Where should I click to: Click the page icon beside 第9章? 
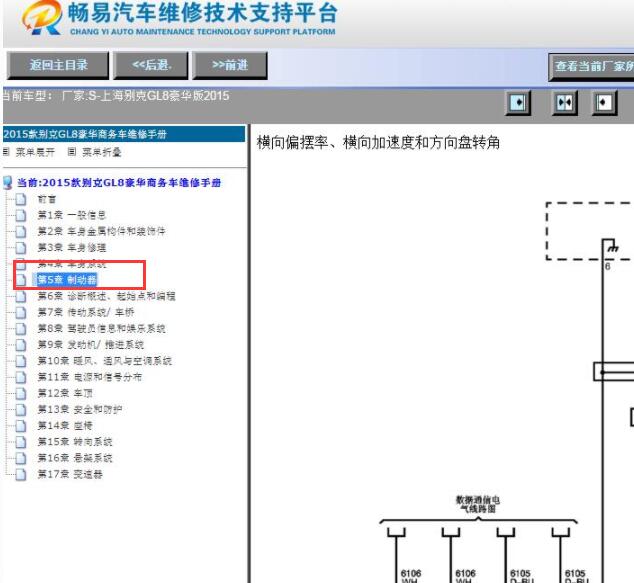21,344
